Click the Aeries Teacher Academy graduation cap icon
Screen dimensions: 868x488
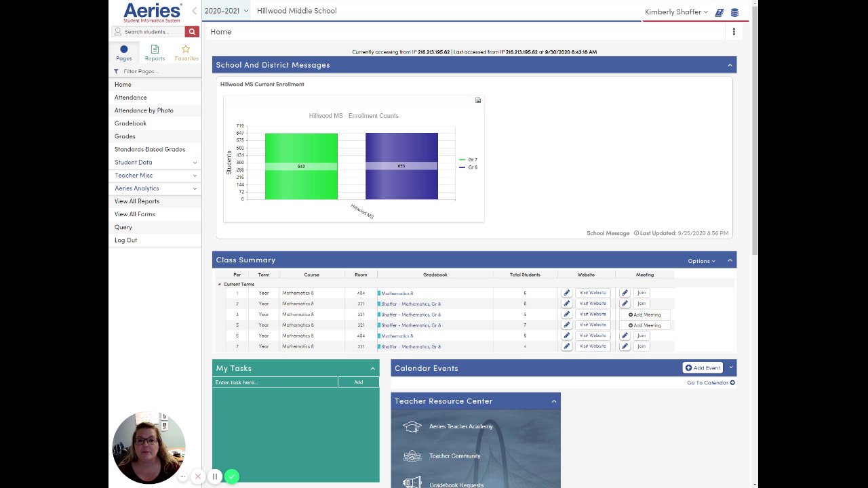click(412, 426)
